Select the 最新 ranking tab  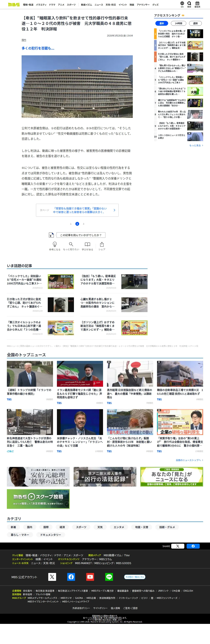point(162,23)
